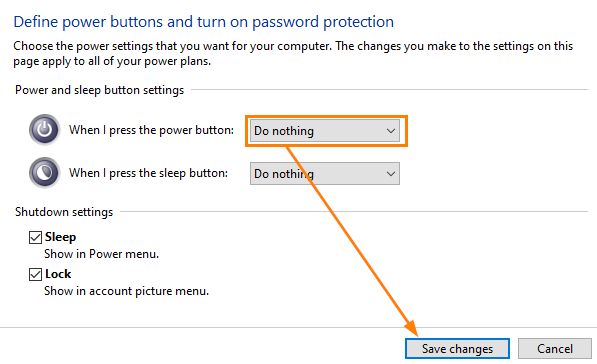Click the 'Define power buttons' page heading
The width and height of the screenshot is (597, 364).
[x=204, y=22]
